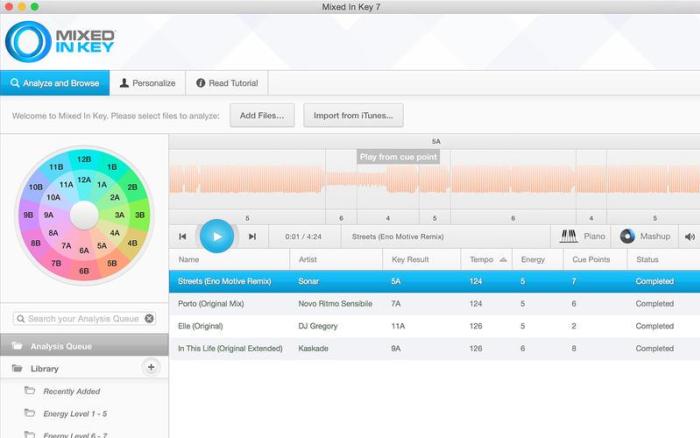Click Import from iTunes button
Screen dimensions: 700x438
[x=353, y=116]
